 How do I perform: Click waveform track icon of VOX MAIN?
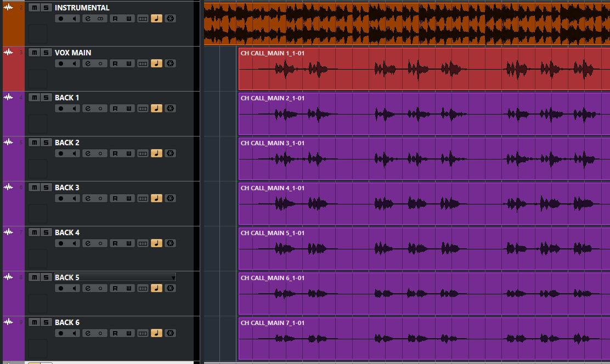click(x=8, y=53)
